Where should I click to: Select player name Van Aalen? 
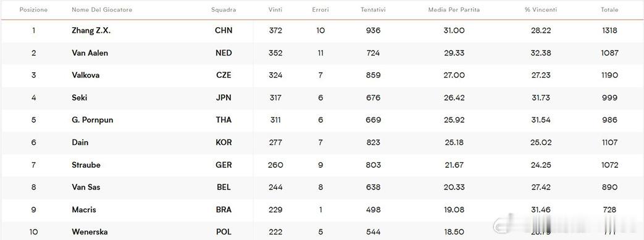(90, 53)
